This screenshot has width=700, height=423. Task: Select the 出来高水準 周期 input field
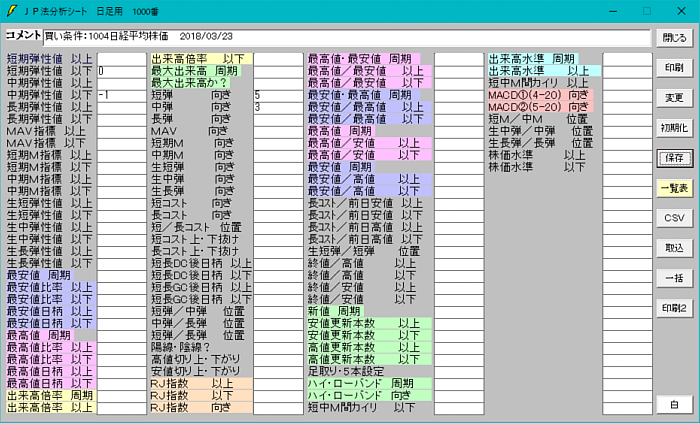point(627,59)
